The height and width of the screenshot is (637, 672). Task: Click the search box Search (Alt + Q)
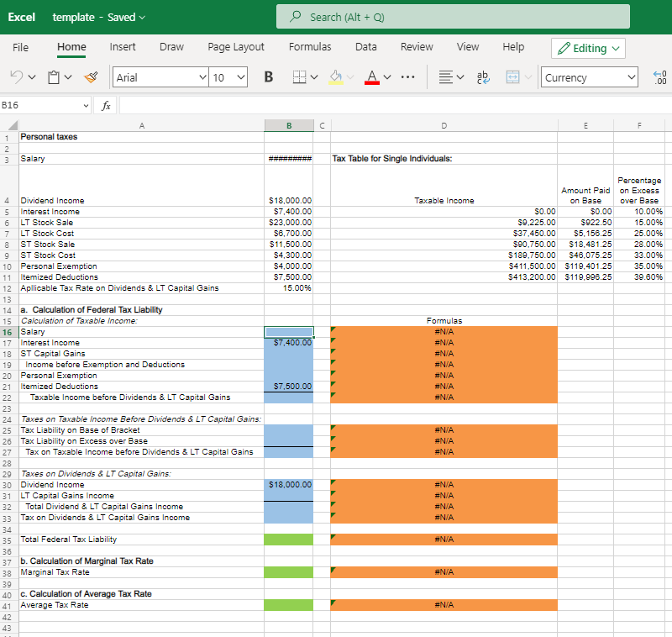coord(453,17)
